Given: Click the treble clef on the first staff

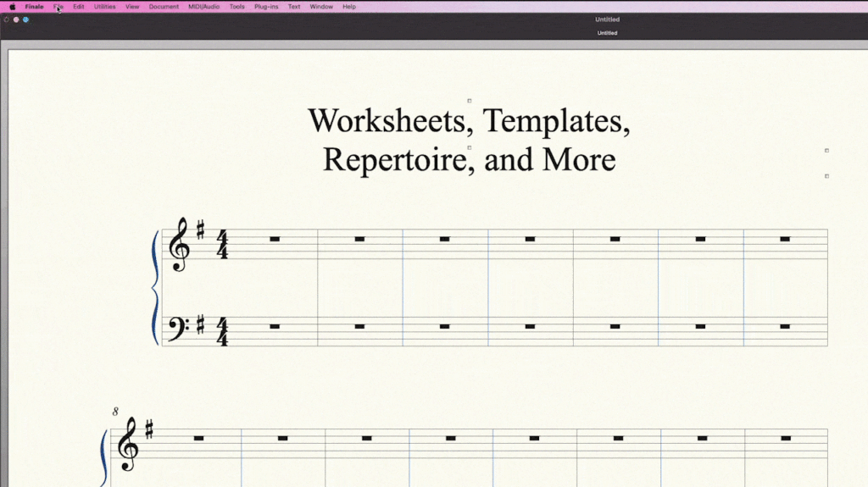Looking at the screenshot, I should 179,245.
